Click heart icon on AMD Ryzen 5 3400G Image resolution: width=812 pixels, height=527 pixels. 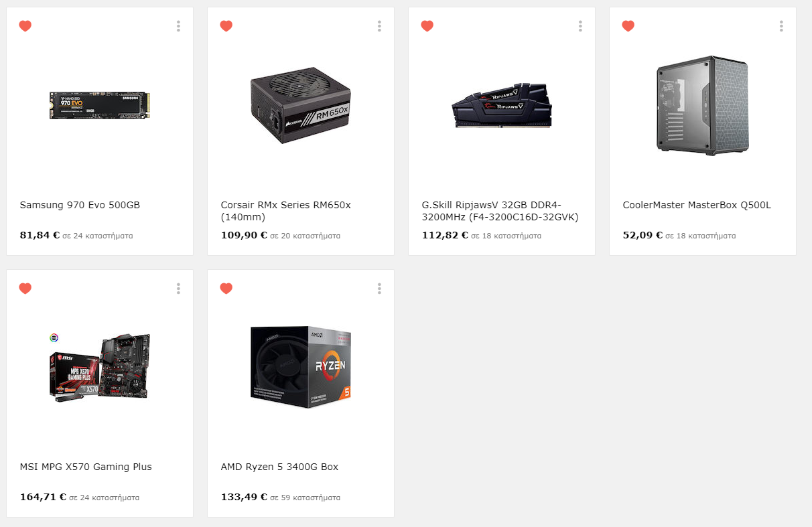click(226, 289)
